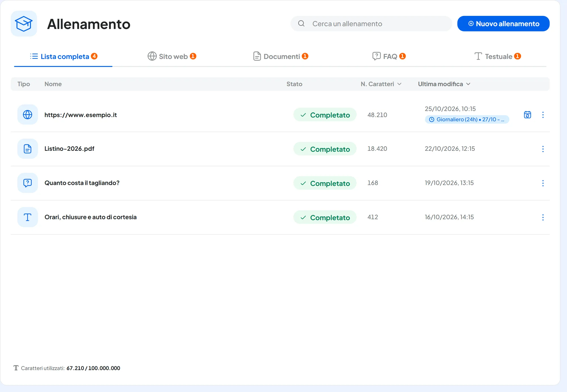Click the FAQ type icon for Quanto costa il tagliando?
This screenshot has height=392, width=567.
coord(27,183)
